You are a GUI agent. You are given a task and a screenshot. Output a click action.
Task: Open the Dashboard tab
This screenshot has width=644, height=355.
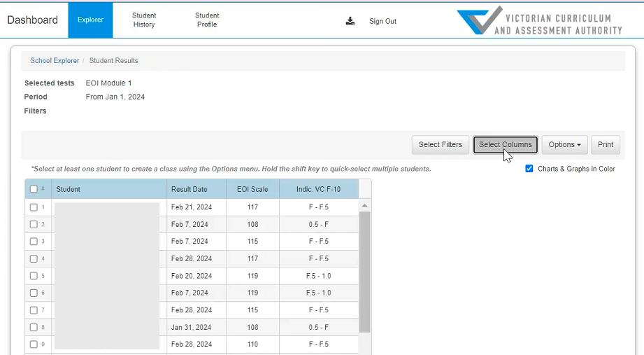32,20
